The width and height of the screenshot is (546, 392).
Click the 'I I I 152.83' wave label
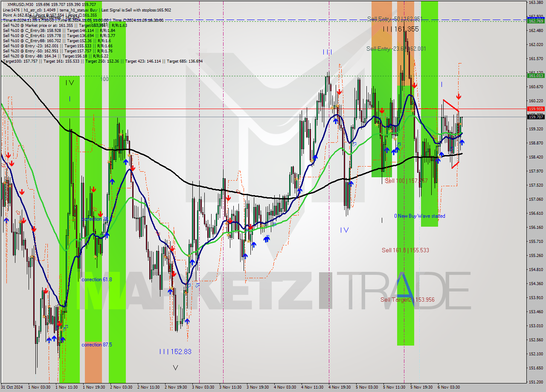[x=175, y=352]
